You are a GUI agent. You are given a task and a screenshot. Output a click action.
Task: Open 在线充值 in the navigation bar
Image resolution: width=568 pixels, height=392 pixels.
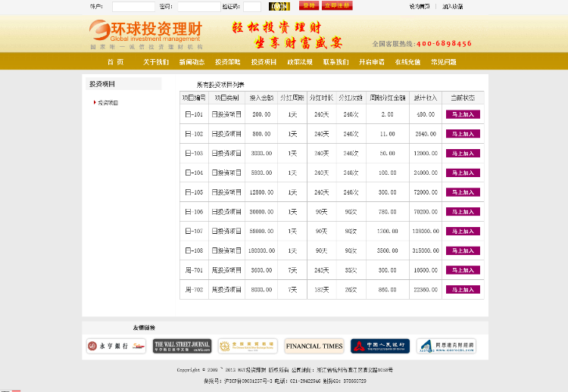pyautogui.click(x=407, y=62)
